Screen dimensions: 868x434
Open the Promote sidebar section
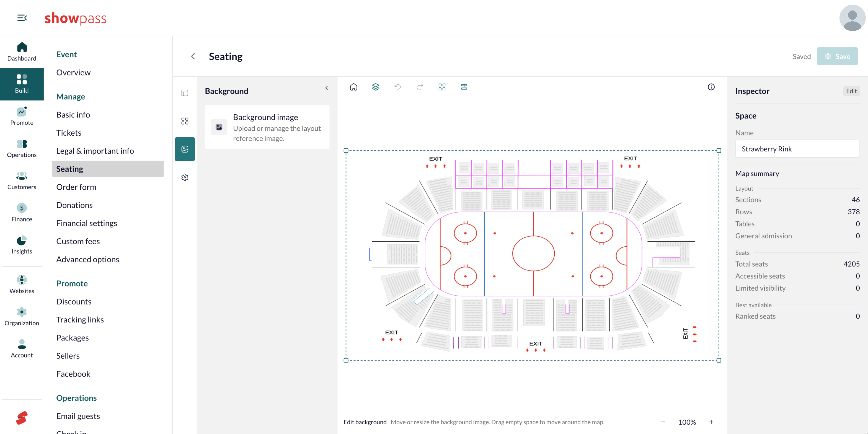click(22, 117)
